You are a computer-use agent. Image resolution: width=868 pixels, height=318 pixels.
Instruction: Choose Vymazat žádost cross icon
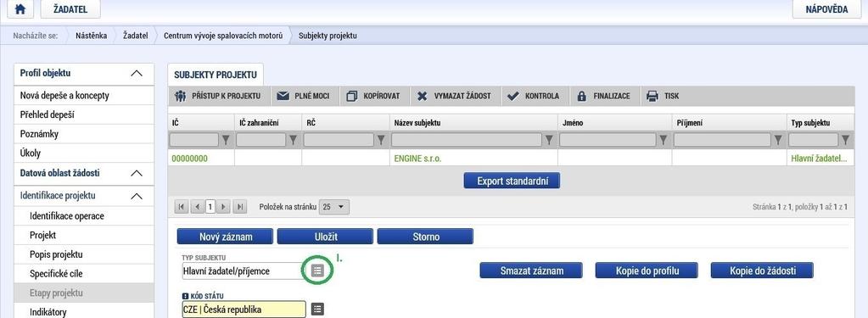click(x=423, y=96)
